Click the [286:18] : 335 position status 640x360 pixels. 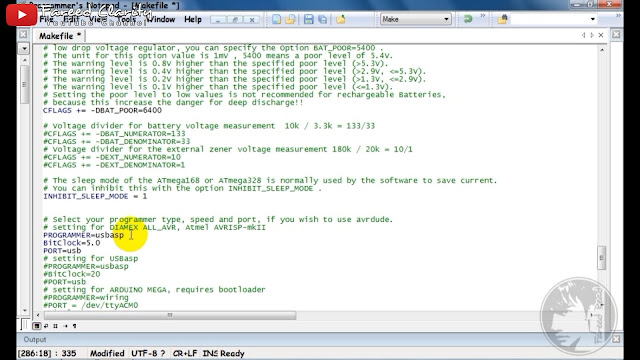coord(47,353)
